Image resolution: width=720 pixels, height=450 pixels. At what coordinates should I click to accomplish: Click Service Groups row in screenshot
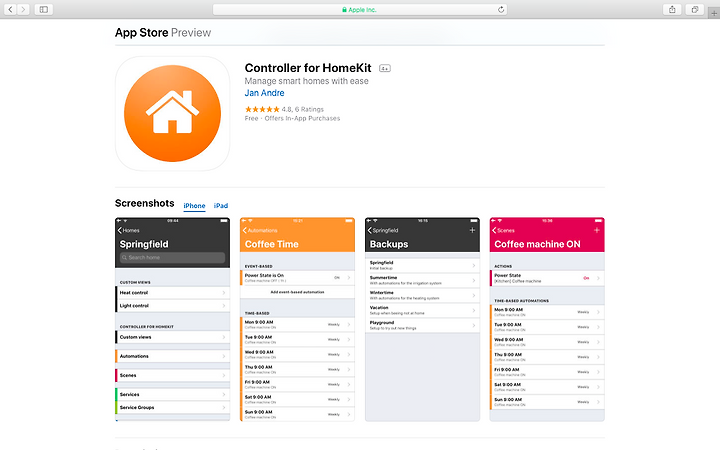[x=172, y=407]
